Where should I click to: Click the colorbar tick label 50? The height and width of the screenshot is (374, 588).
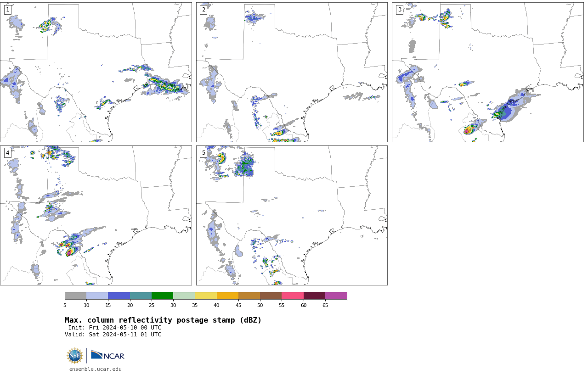point(260,305)
